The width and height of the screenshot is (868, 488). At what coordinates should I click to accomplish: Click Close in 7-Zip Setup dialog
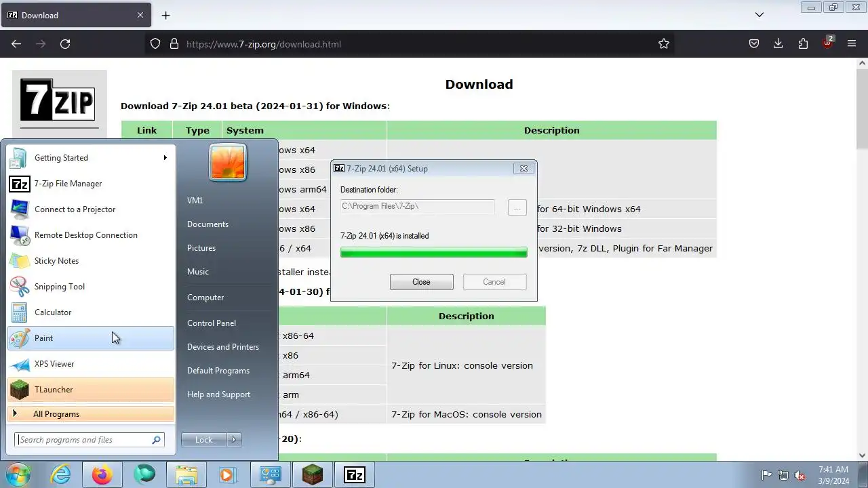[421, 282]
